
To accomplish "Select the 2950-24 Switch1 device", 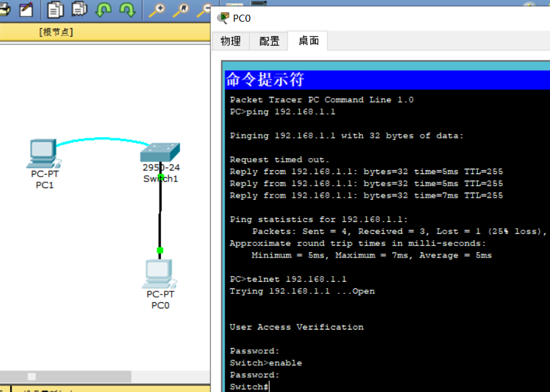I will [x=160, y=152].
